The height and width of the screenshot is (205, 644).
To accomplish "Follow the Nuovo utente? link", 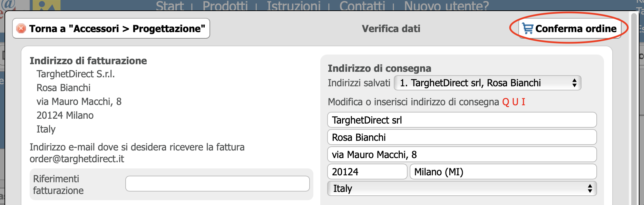I will pos(446,6).
